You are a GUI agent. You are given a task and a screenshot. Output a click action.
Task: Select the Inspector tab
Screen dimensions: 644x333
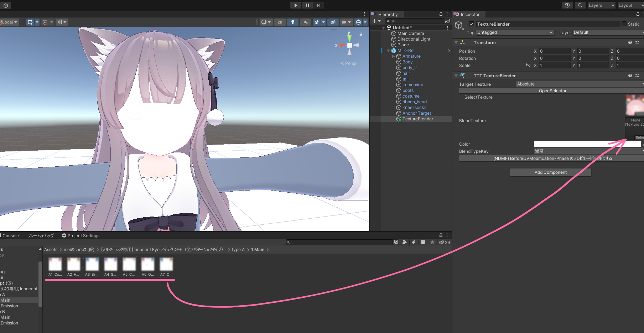468,14
